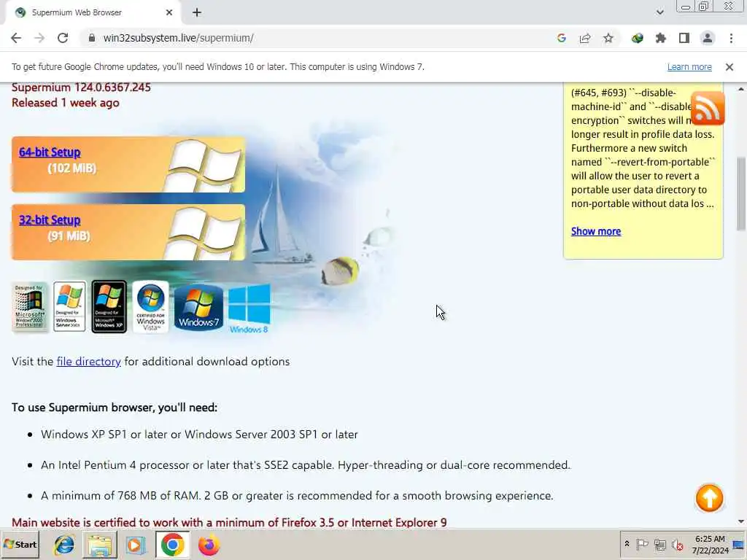Toggle the browser side panel

click(684, 38)
